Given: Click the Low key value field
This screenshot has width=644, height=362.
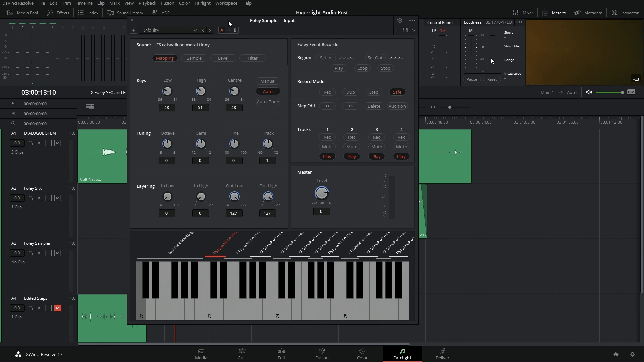Looking at the screenshot, I should point(167,108).
